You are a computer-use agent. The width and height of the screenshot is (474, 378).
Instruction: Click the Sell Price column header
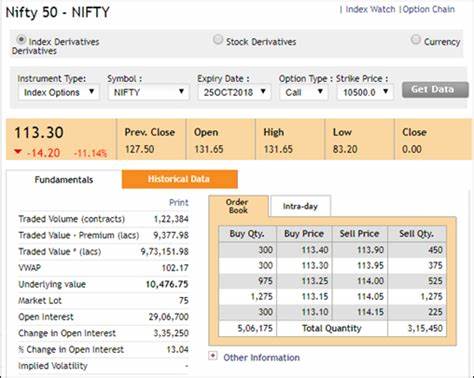click(x=359, y=234)
